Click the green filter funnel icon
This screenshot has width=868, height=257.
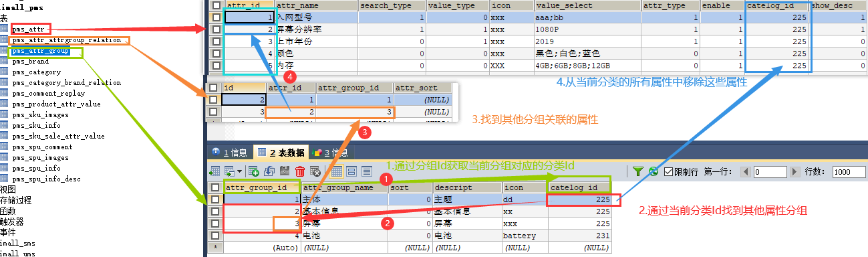[x=638, y=171]
